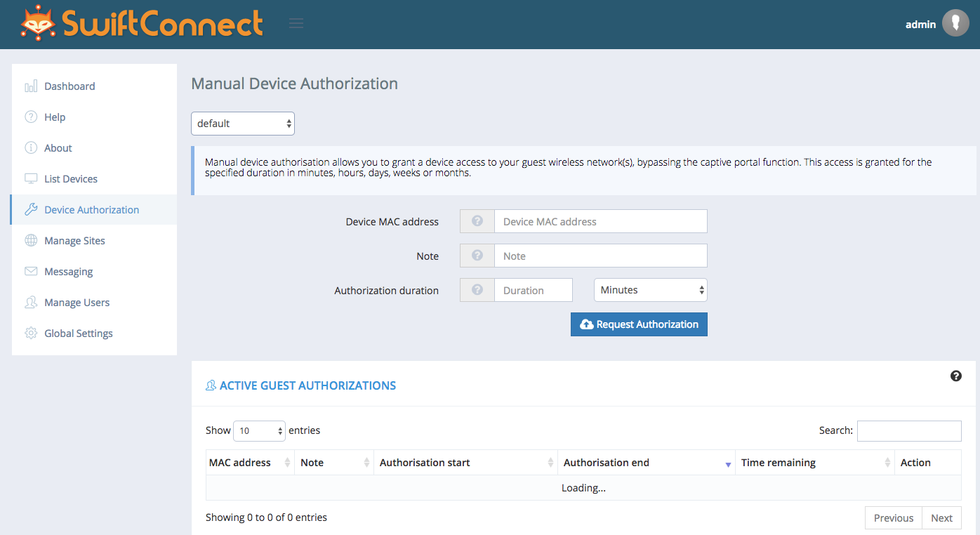The height and width of the screenshot is (535, 980).
Task: Select the Device Authorization wrench icon
Action: tap(31, 209)
